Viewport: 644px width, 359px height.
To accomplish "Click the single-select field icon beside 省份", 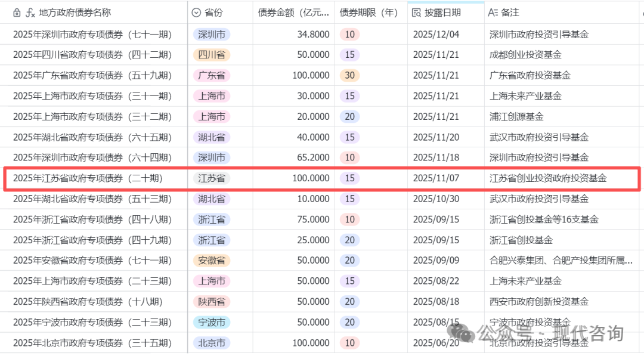I will pyautogui.click(x=196, y=13).
